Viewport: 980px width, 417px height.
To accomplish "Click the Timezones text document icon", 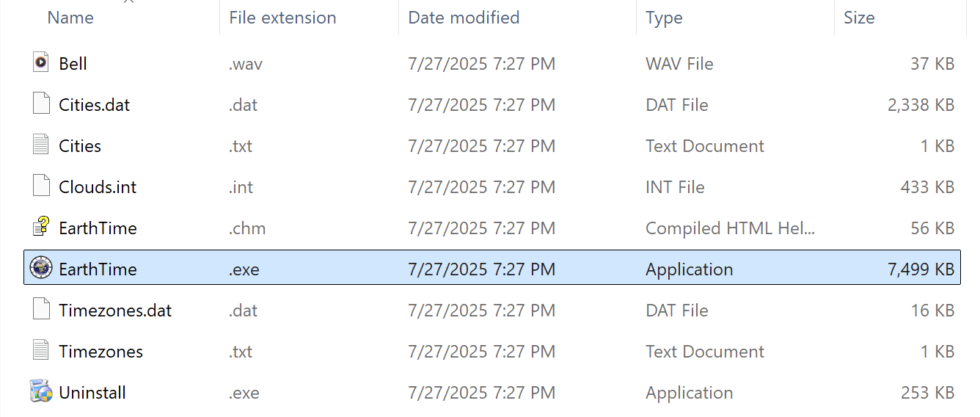I will coord(41,351).
